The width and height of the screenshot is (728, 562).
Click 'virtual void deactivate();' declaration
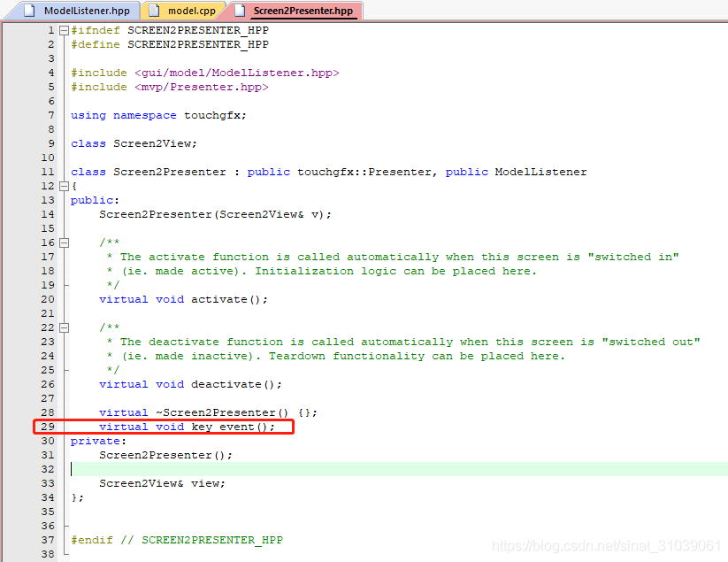click(x=190, y=385)
